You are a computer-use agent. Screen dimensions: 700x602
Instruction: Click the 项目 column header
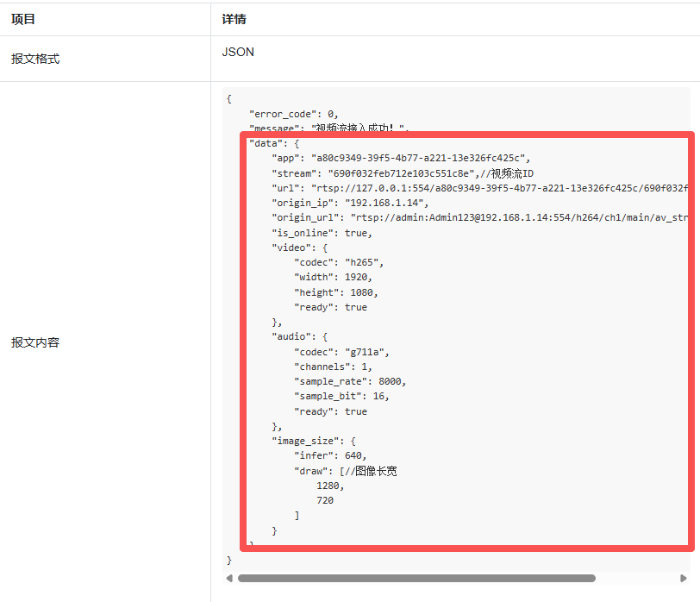(23, 19)
